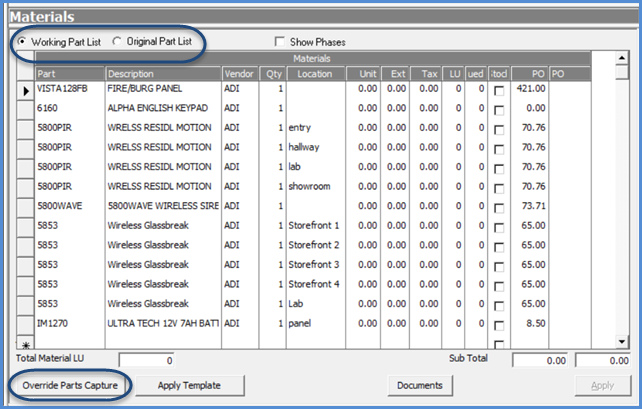
Task: Click the ULTRA TECH 12V 7AH description cell
Action: pyautogui.click(x=163, y=323)
